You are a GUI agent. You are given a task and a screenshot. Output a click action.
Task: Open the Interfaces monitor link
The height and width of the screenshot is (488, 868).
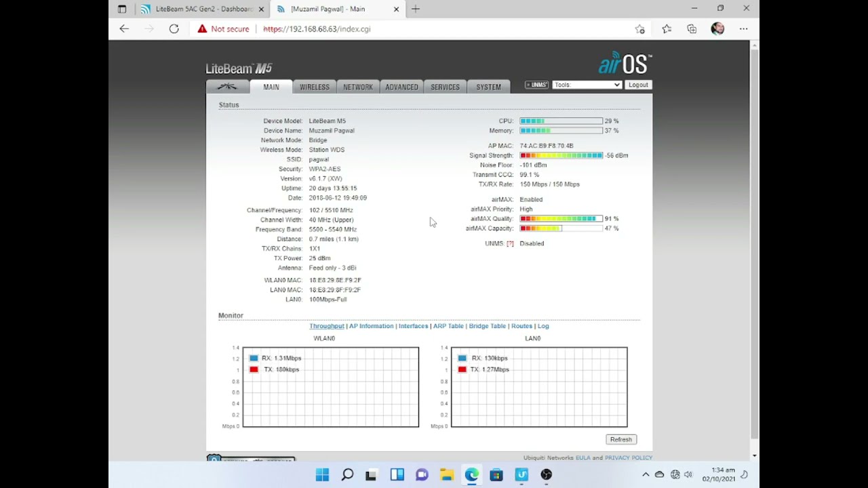pyautogui.click(x=413, y=326)
